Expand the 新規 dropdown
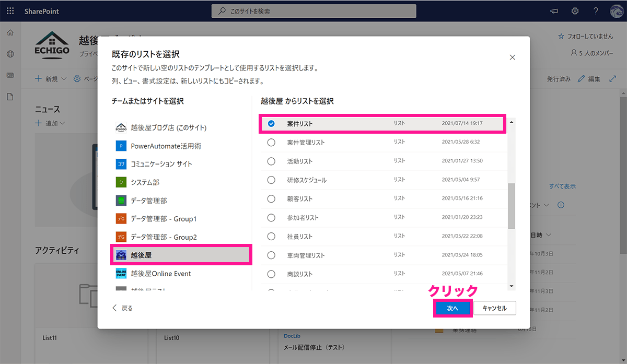Image resolution: width=627 pixels, height=364 pixels. coord(51,79)
